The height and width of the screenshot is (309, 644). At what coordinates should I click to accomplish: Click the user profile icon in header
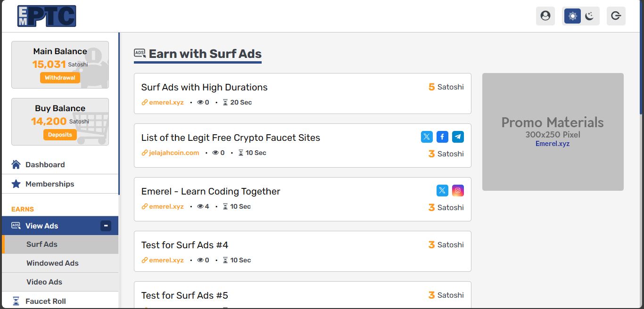pyautogui.click(x=545, y=16)
